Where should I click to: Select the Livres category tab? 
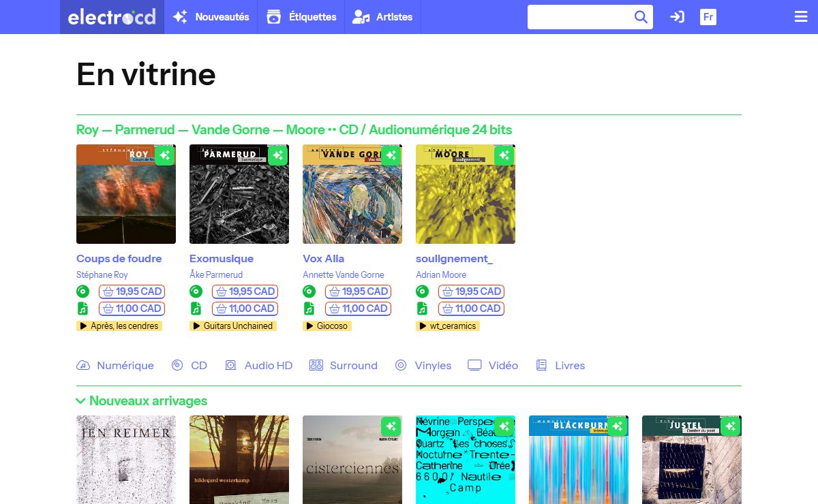coord(561,366)
